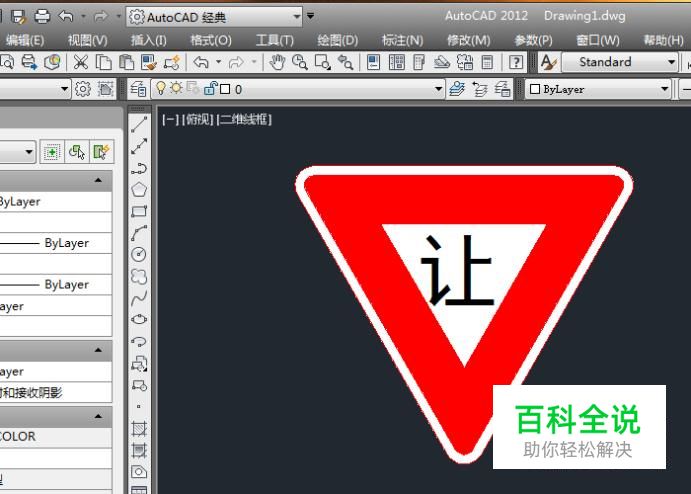This screenshot has width=691, height=494.
Task: Select the Revision Cloud tool
Action: point(139,276)
